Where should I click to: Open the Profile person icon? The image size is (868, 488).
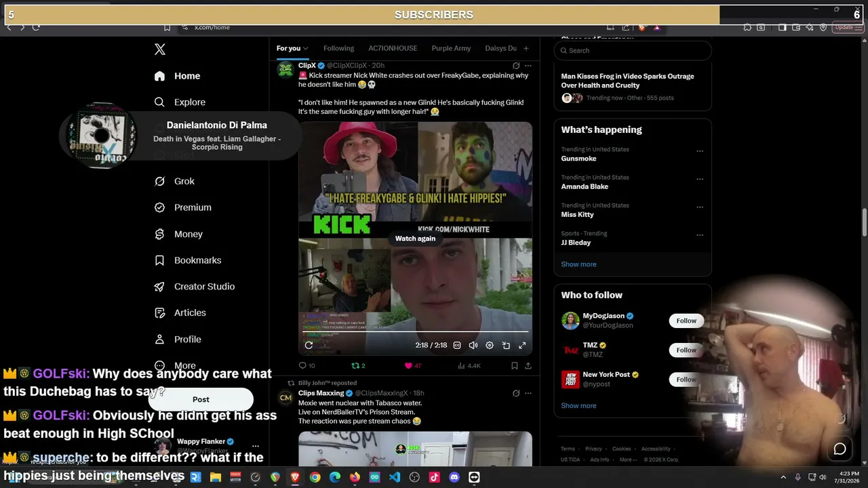pos(159,340)
